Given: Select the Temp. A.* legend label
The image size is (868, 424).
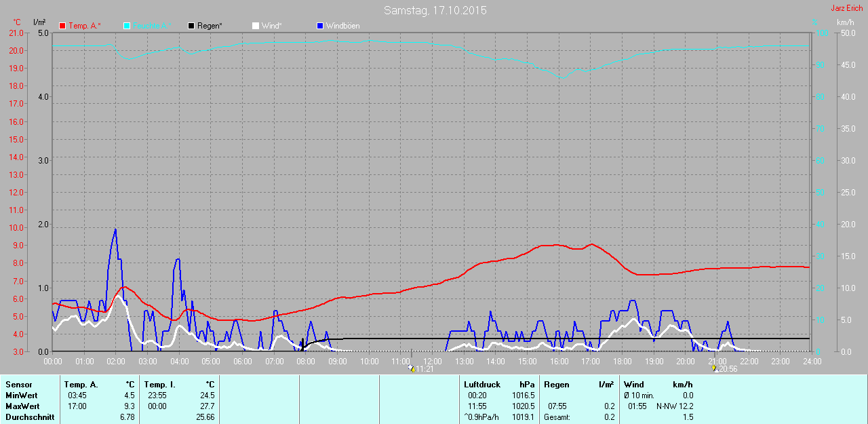Looking at the screenshot, I should coord(85,26).
